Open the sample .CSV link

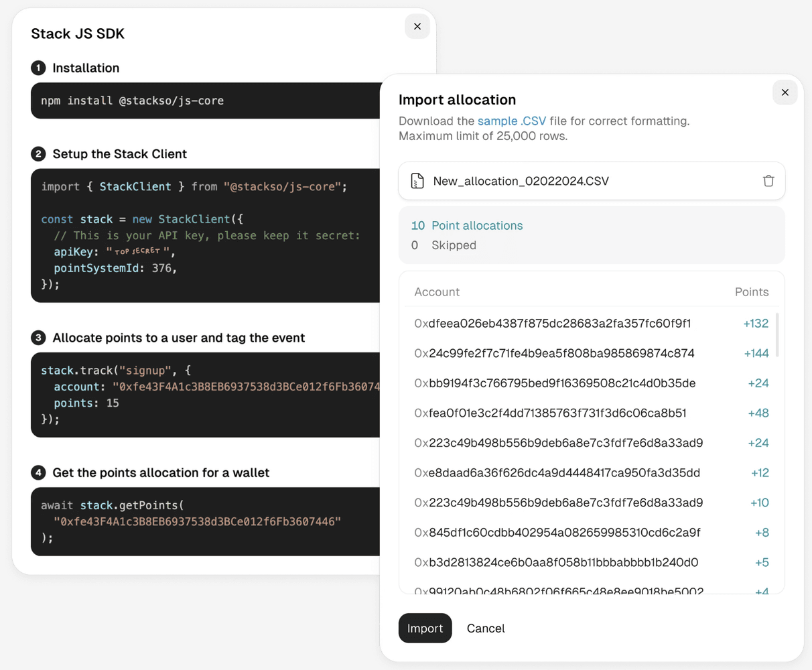pos(512,121)
